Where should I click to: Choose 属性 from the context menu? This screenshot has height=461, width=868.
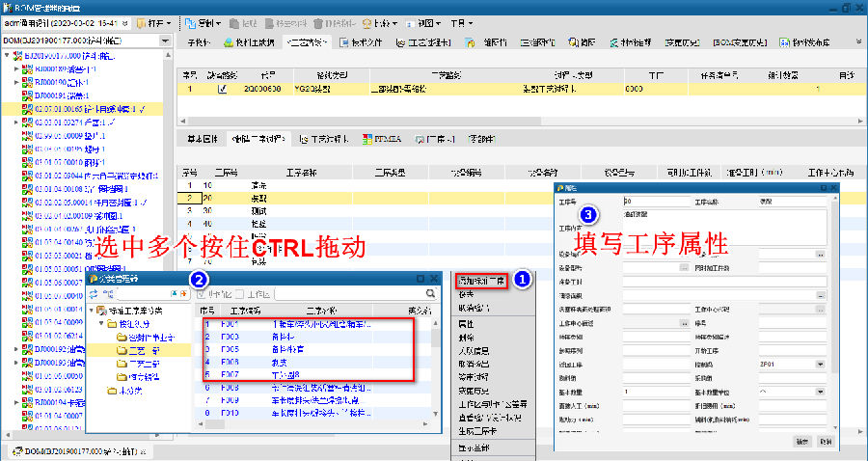(466, 324)
